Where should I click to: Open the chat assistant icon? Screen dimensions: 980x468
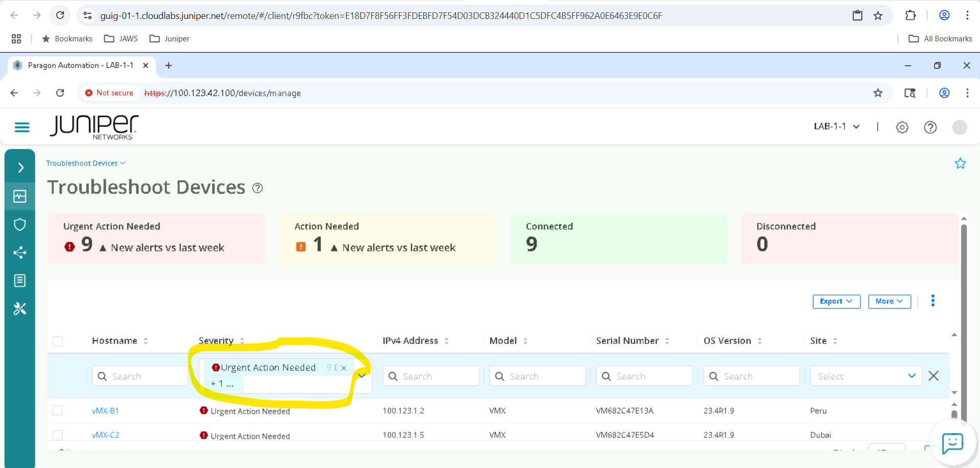pos(952,442)
